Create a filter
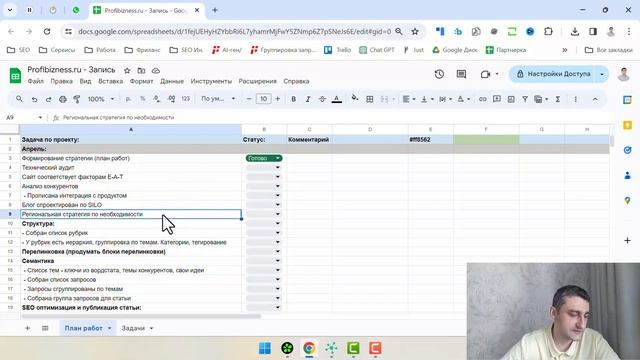Image resolution: width=640 pixels, height=360 pixels. pos(525,99)
